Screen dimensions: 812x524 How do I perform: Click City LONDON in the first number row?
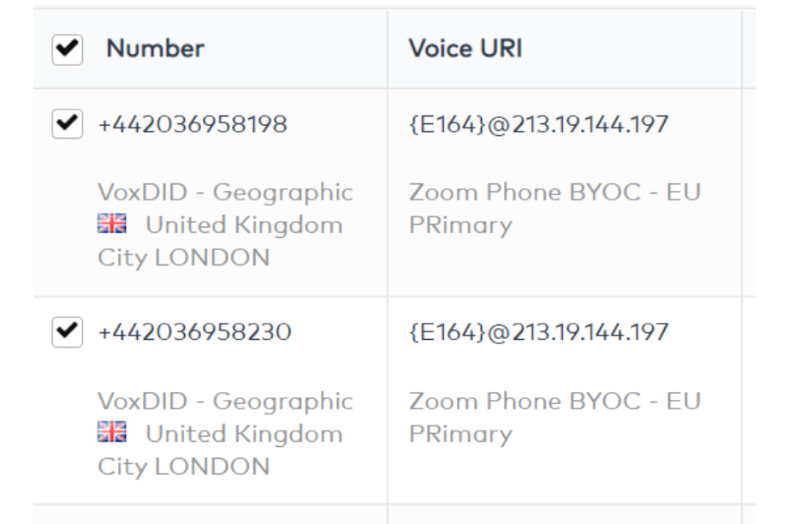coord(183,258)
